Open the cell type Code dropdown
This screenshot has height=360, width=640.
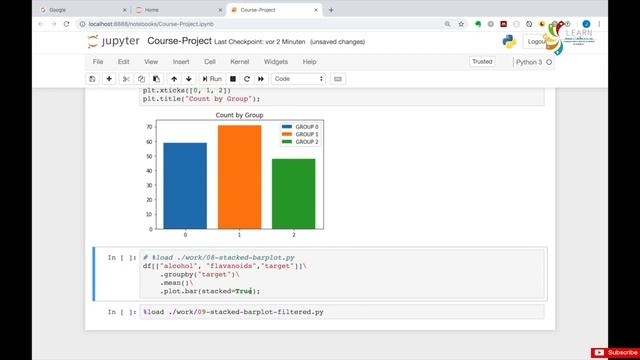click(298, 79)
